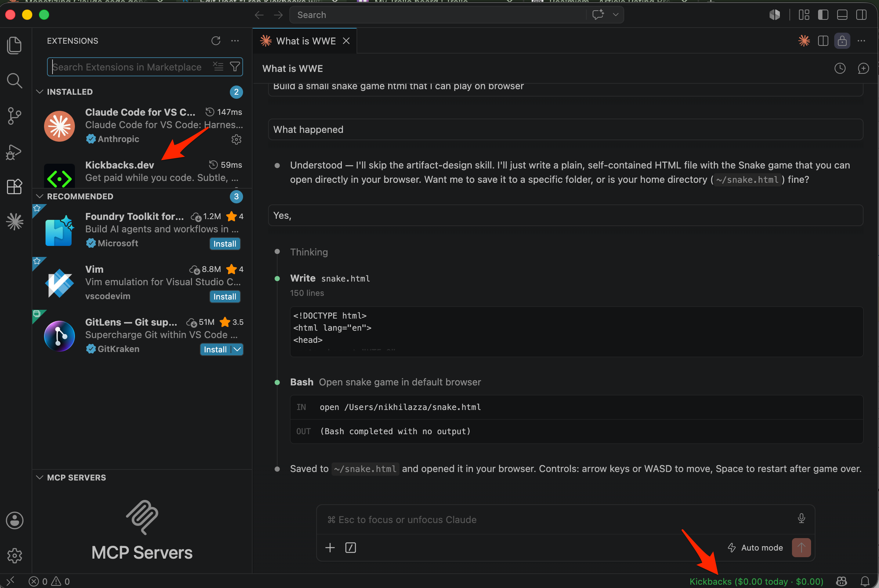Toggle Auto mode in Claude prompt

756,548
